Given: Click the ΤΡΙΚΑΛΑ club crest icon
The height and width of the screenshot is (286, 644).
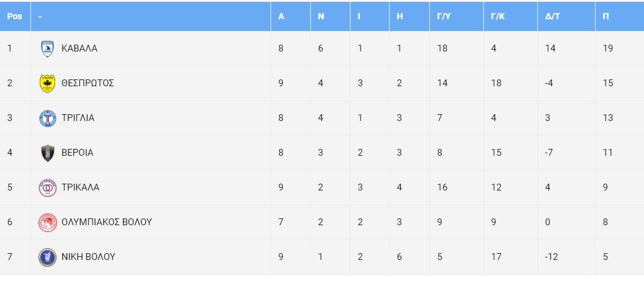Looking at the screenshot, I should pos(48,188).
